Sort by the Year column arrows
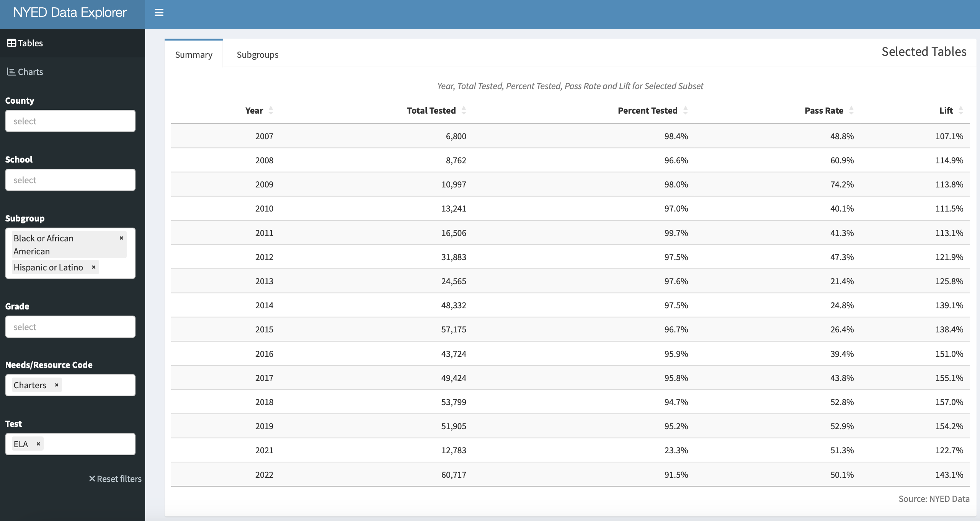The image size is (980, 521). tap(270, 110)
